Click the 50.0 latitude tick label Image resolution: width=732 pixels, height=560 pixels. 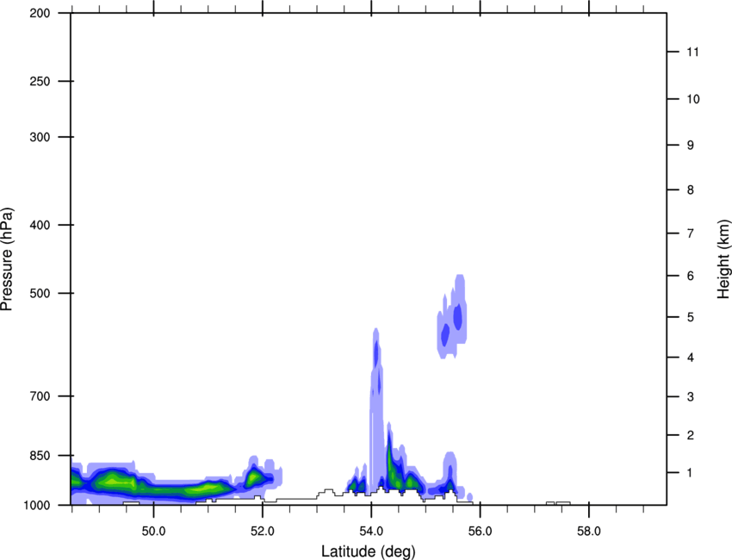[153, 532]
